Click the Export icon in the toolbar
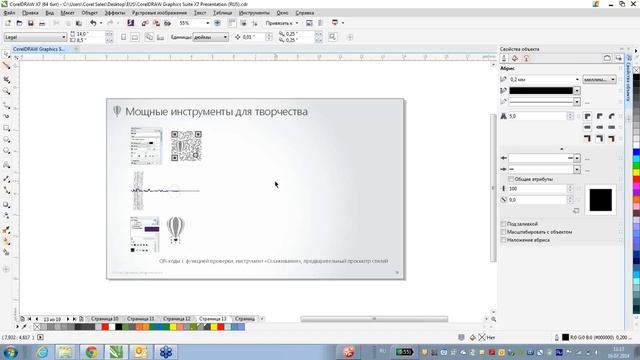The height and width of the screenshot is (360, 640). (x=156, y=23)
